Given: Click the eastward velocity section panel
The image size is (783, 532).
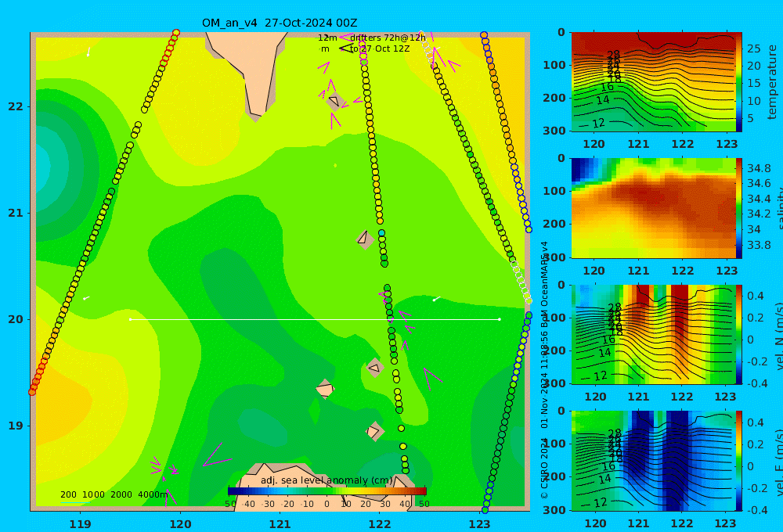Looking at the screenshot, I should pyautogui.click(x=654, y=461).
